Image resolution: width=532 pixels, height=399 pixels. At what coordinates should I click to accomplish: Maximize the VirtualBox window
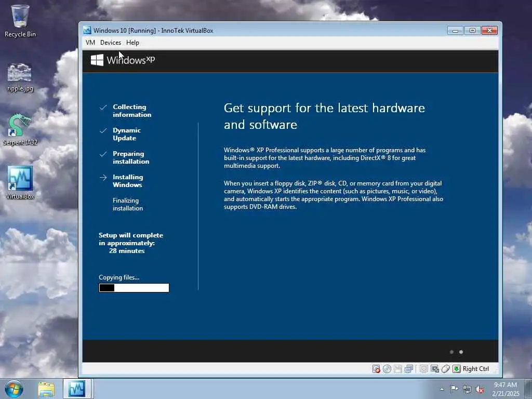pyautogui.click(x=472, y=31)
